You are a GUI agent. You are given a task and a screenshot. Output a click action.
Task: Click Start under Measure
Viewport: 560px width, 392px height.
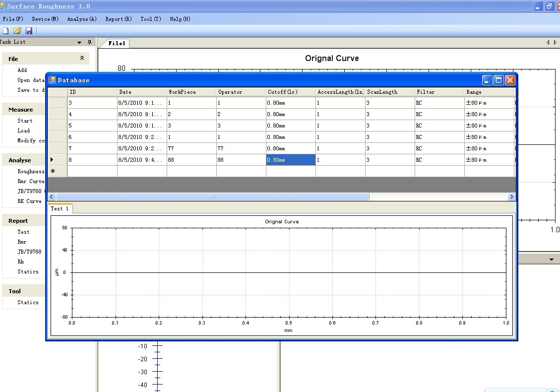[25, 121]
